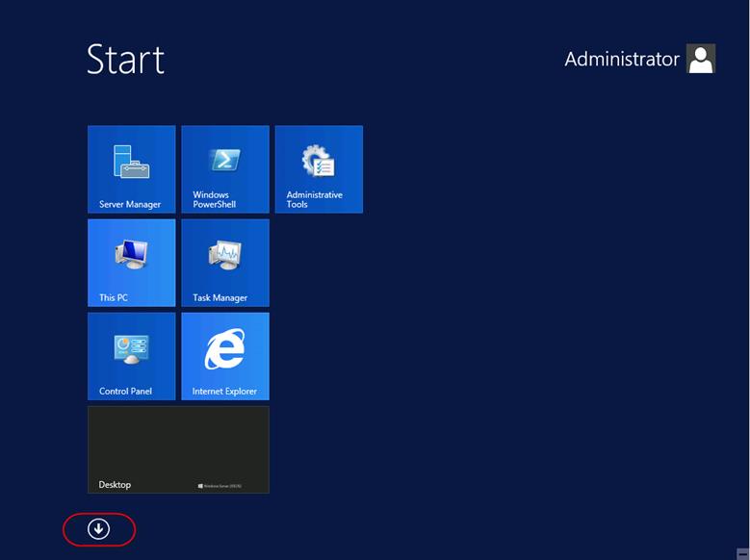Launch Task Manager tile
This screenshot has height=560, width=750.
(225, 263)
